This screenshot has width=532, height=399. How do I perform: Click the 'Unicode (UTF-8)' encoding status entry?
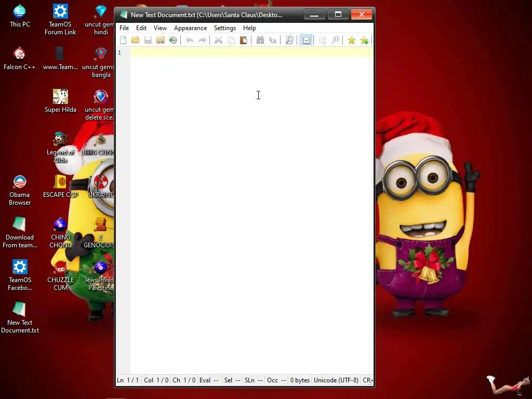(x=336, y=380)
